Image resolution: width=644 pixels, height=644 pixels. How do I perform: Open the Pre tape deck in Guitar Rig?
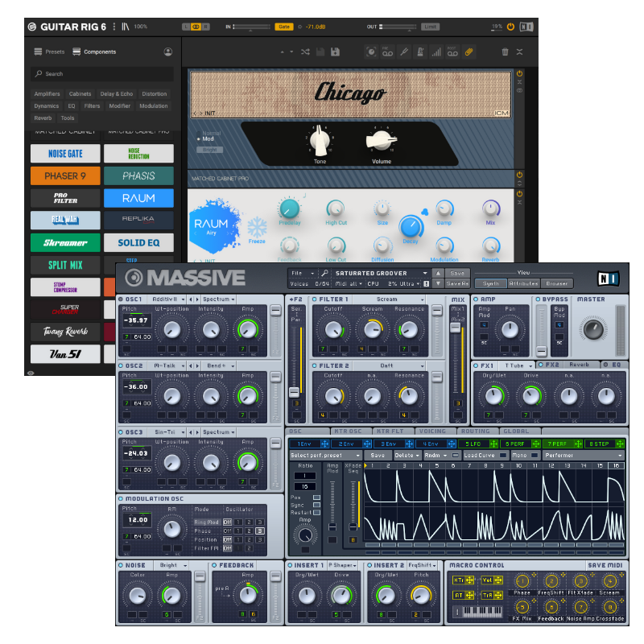tap(388, 52)
